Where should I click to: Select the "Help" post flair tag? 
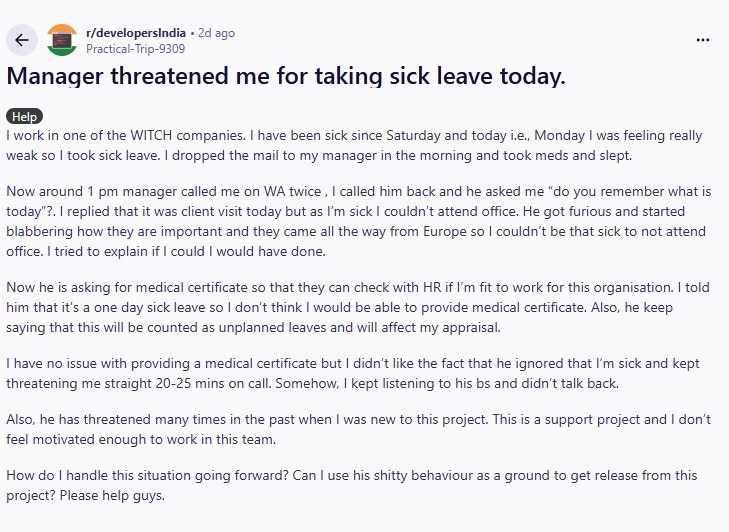pos(24,116)
